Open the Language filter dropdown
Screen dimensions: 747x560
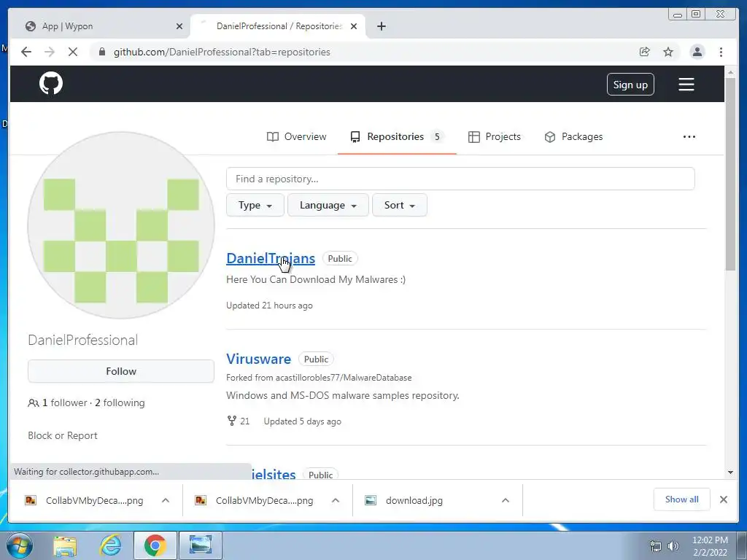[x=328, y=205]
